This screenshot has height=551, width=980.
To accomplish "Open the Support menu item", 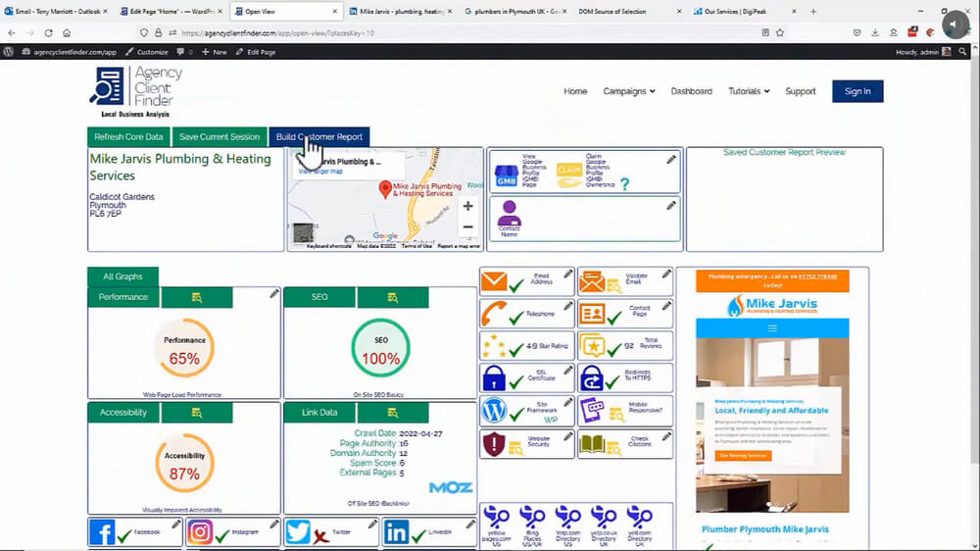I will (x=800, y=91).
